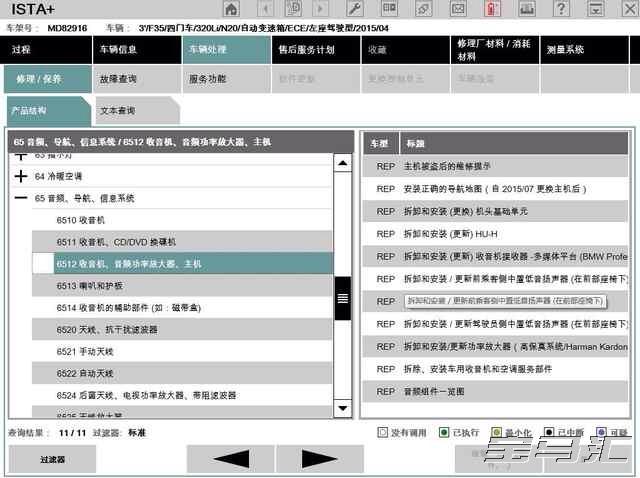This screenshot has width=640, height=478.
Task: Open the 车辆信息 main menu tab
Action: tap(137, 50)
